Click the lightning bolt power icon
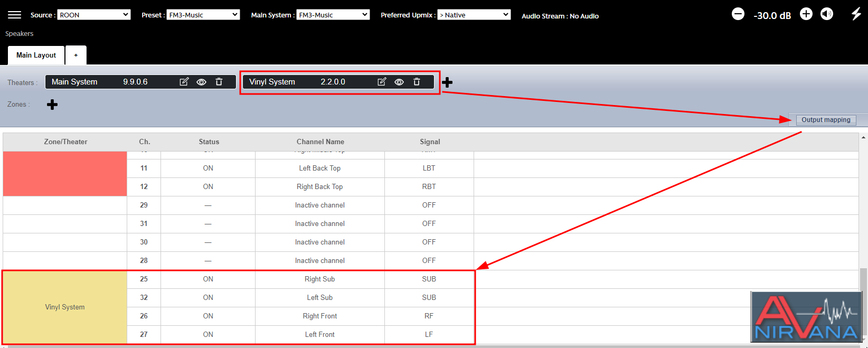 (x=856, y=14)
